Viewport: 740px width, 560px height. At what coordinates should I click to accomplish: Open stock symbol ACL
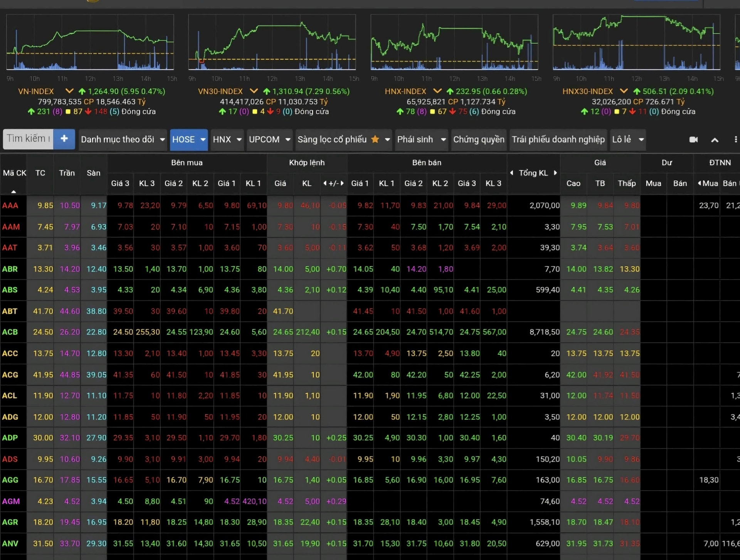pyautogui.click(x=10, y=396)
